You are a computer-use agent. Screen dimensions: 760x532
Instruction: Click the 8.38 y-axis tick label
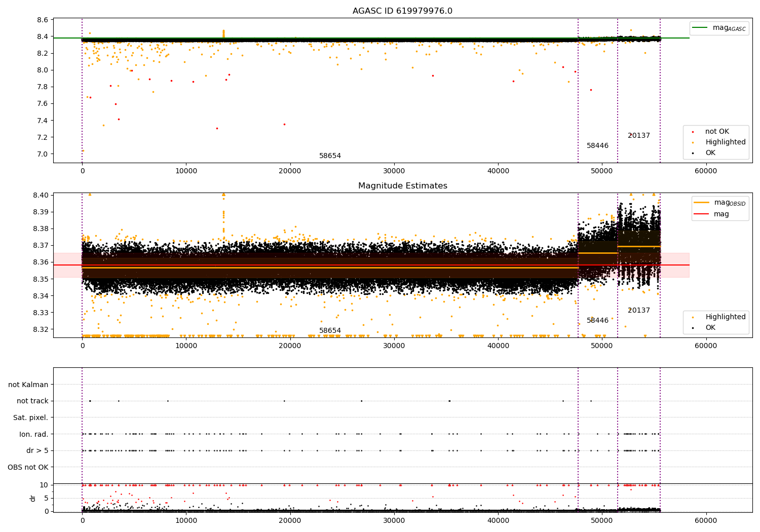[x=41, y=229]
